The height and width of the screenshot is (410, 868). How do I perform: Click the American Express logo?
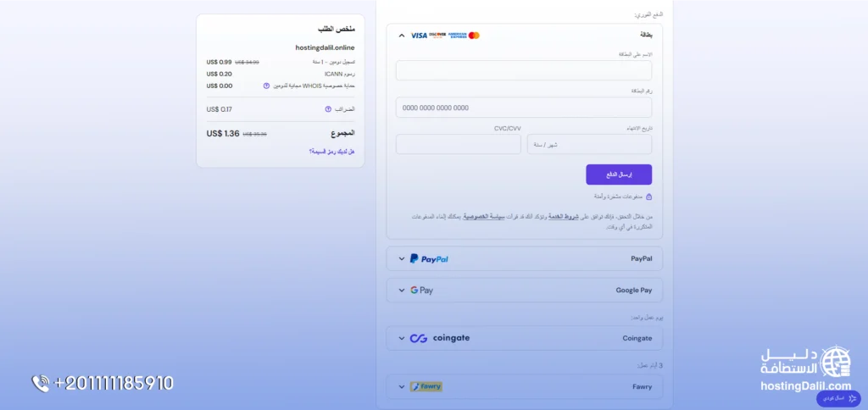click(x=457, y=36)
